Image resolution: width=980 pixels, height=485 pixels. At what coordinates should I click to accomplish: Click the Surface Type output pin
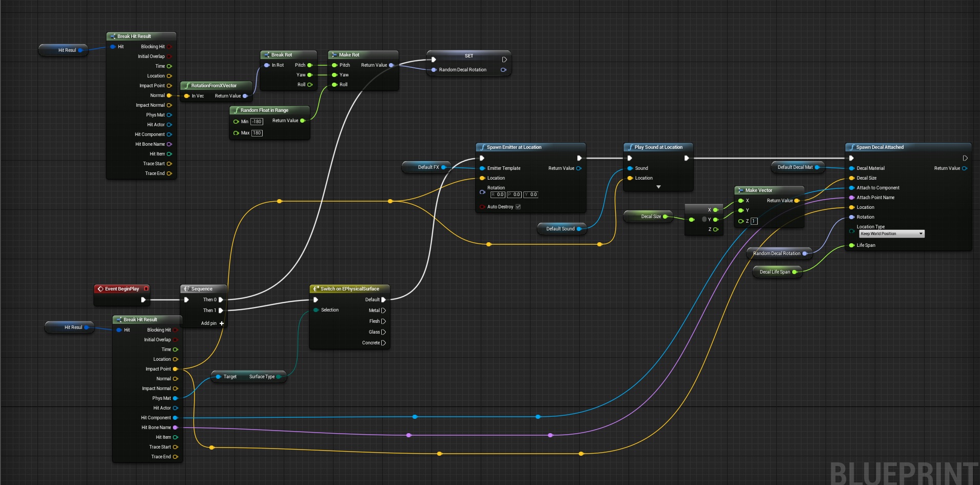coord(279,377)
